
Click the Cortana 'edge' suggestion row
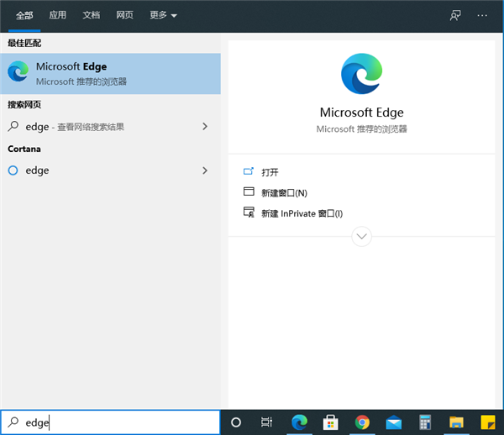(110, 170)
